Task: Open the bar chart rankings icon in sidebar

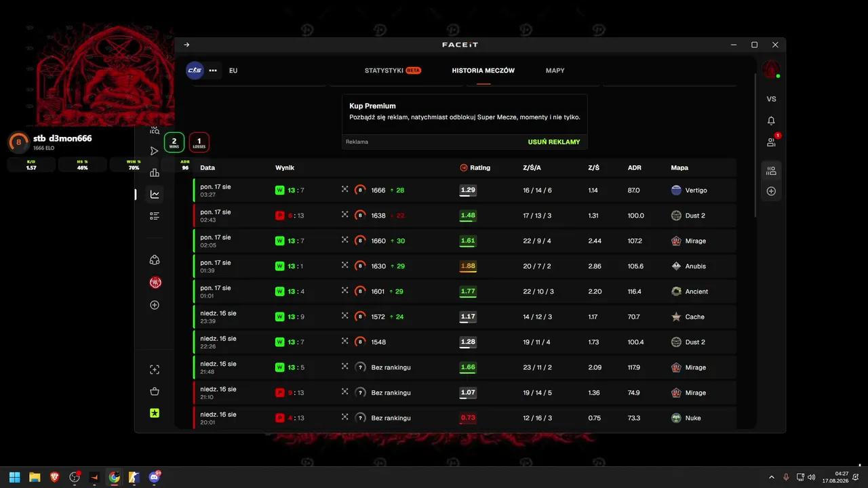Action: [155, 173]
